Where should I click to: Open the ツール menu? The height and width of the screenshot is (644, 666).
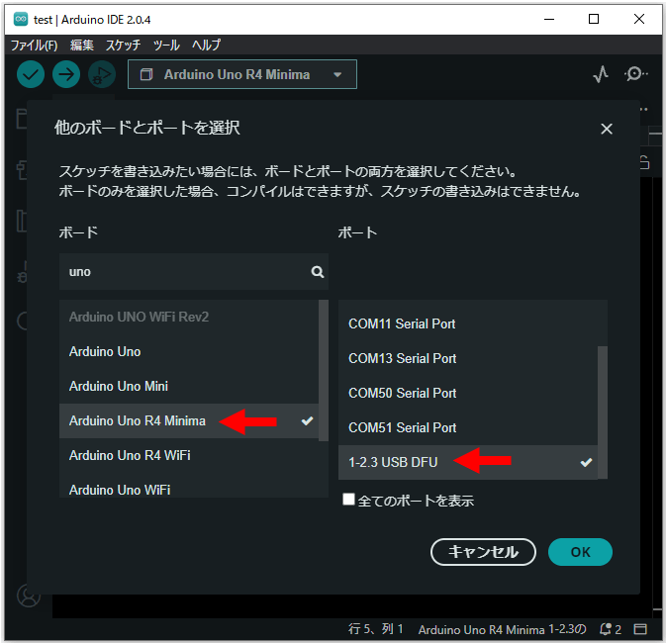[166, 45]
